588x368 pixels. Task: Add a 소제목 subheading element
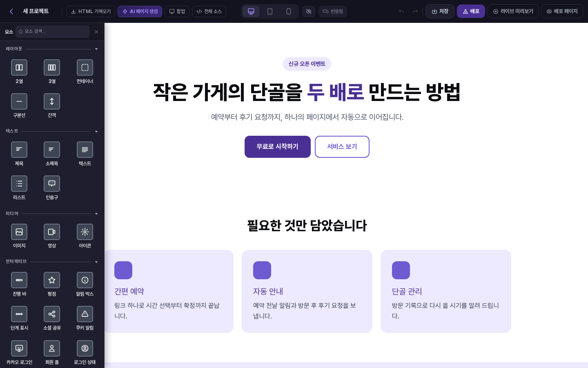tap(52, 154)
